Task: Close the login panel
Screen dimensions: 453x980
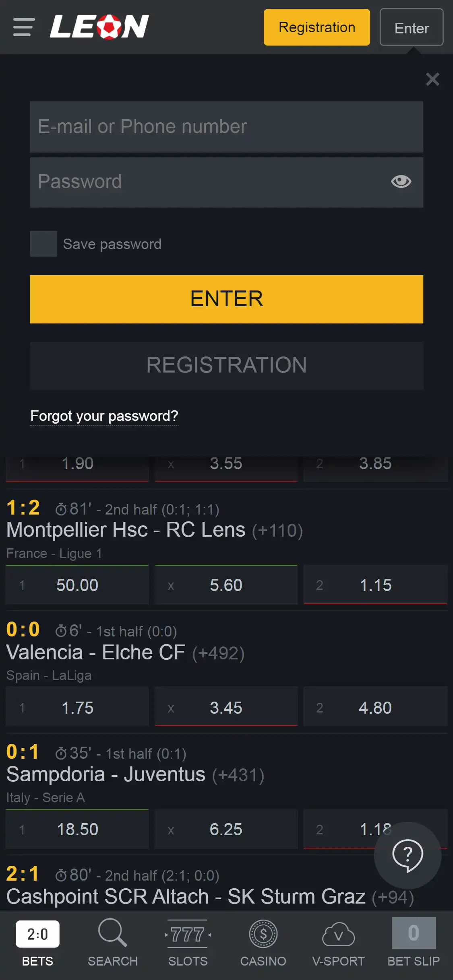Action: [x=432, y=79]
